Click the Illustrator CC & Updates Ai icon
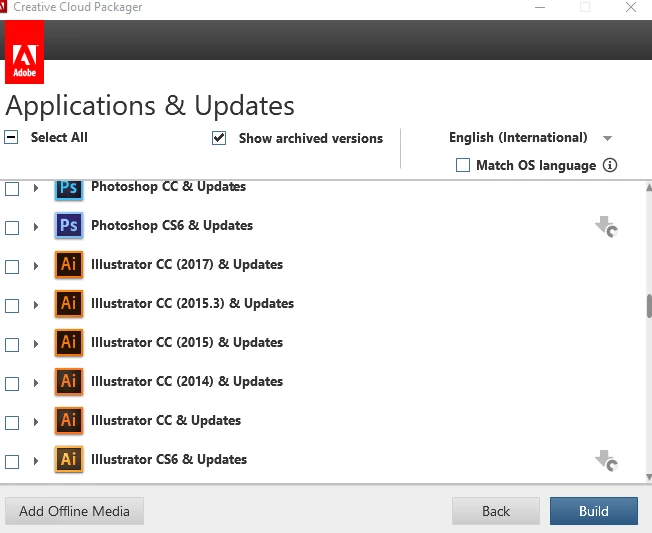The image size is (652, 533). (x=69, y=420)
